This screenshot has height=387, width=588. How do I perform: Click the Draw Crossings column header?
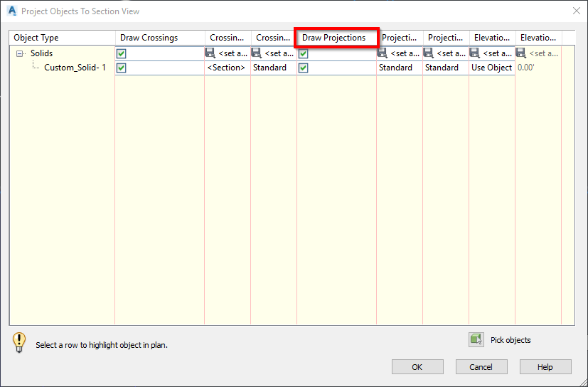tap(160, 38)
